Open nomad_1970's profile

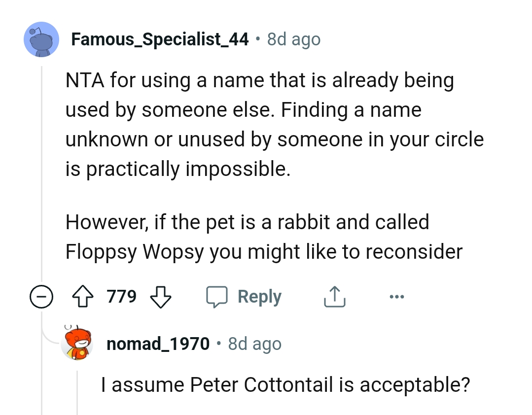pos(158,344)
